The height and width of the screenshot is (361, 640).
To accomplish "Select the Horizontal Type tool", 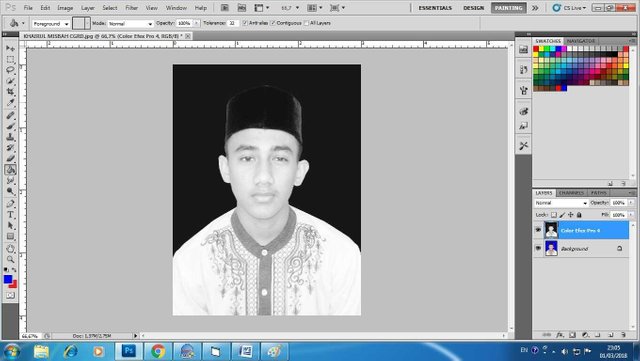I will [10, 215].
